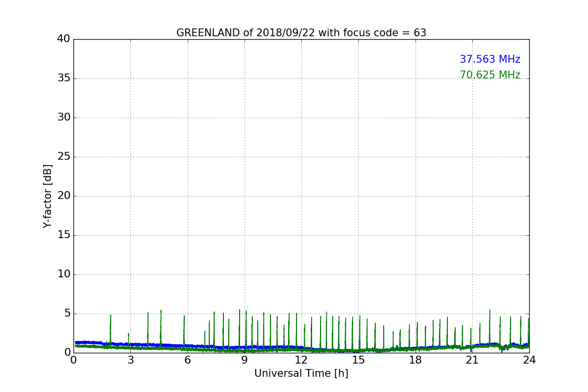Viewport: 588px width, 392px height.
Task: Click x-axis tick label 24
Action: click(x=529, y=360)
